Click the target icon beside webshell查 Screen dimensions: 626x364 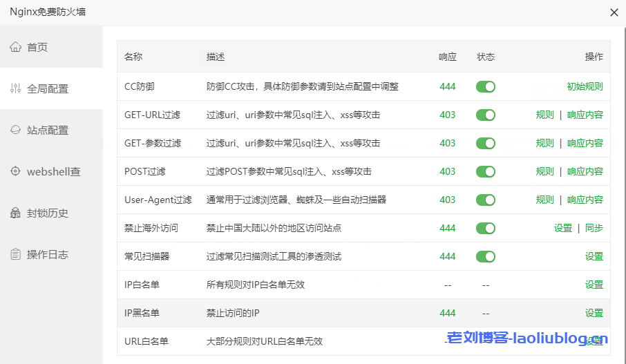point(15,171)
